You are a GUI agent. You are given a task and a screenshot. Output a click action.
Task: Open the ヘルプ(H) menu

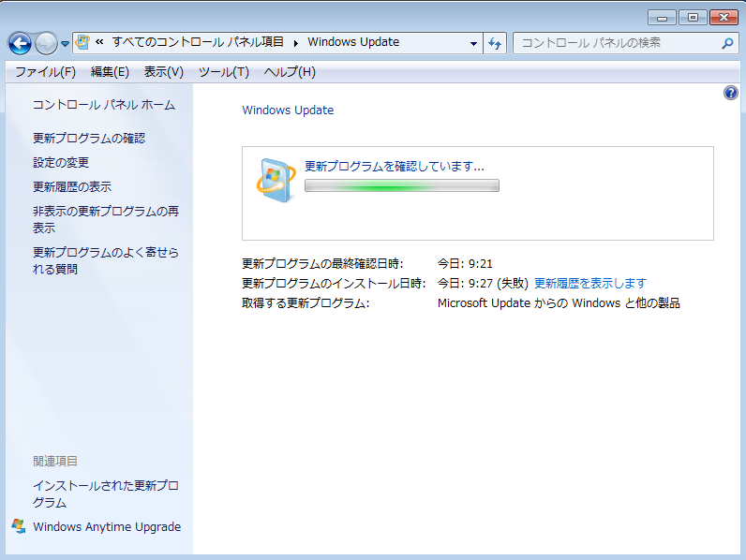point(290,72)
